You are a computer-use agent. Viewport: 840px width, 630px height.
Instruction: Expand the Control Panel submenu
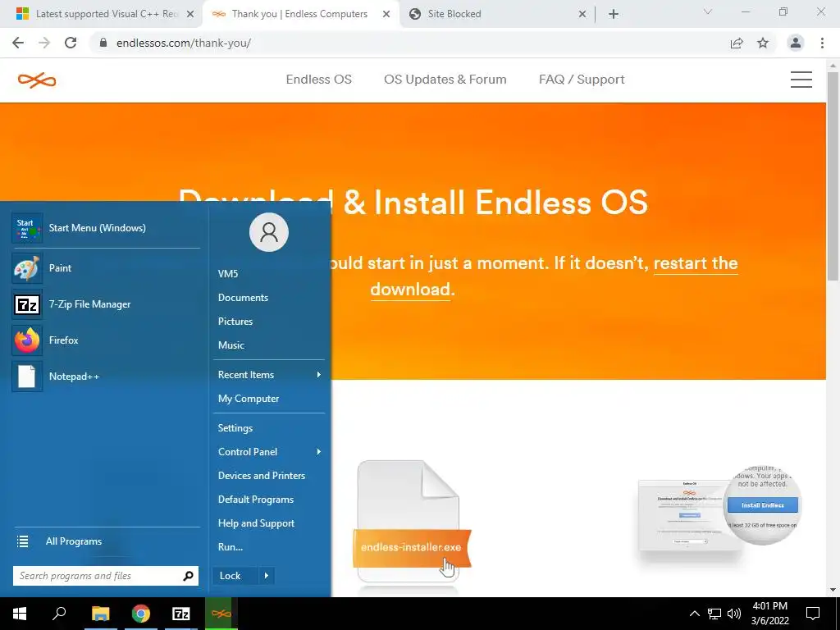pos(269,452)
